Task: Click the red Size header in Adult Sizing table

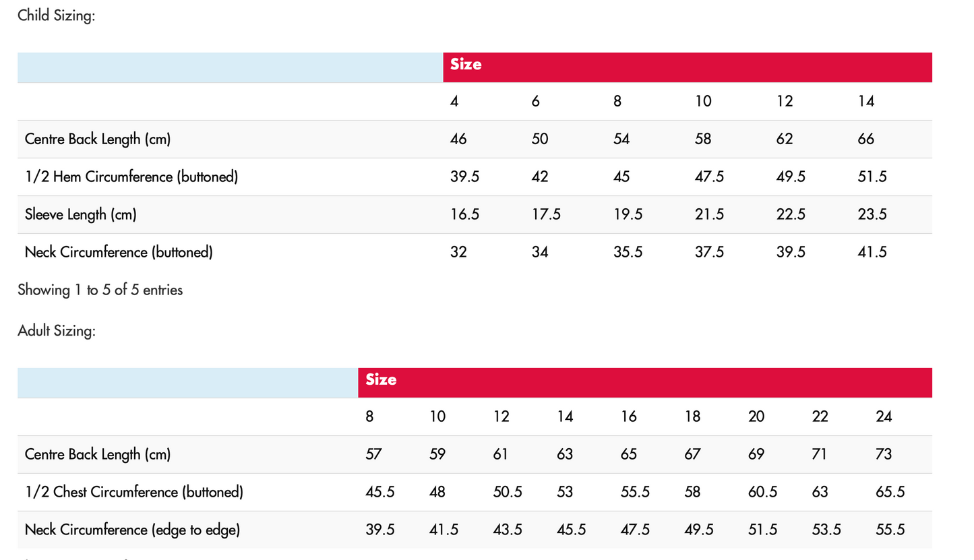Action: tap(381, 381)
